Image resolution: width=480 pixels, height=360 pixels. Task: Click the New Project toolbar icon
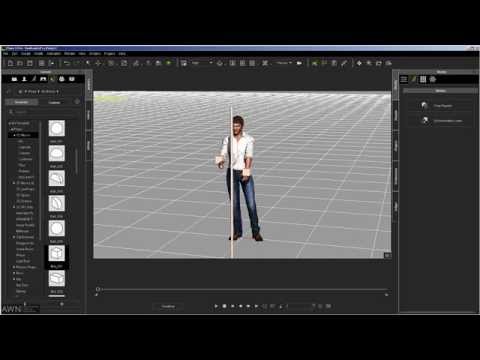10,63
